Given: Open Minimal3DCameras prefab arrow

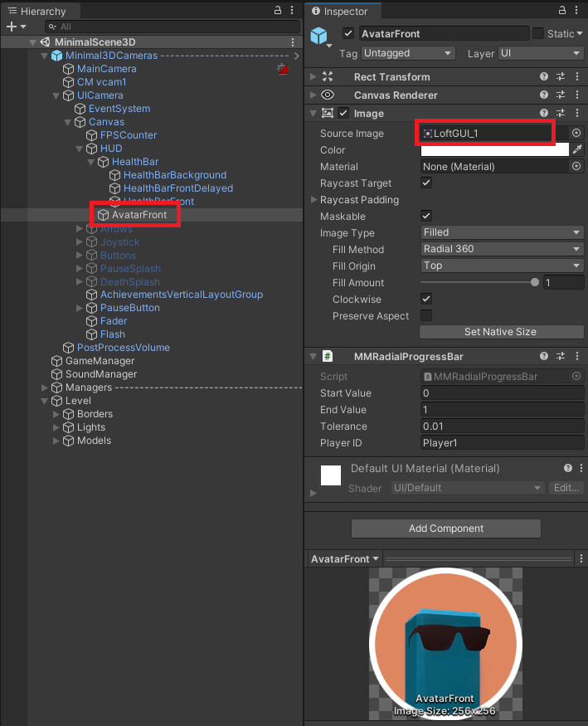Looking at the screenshot, I should 296,56.
